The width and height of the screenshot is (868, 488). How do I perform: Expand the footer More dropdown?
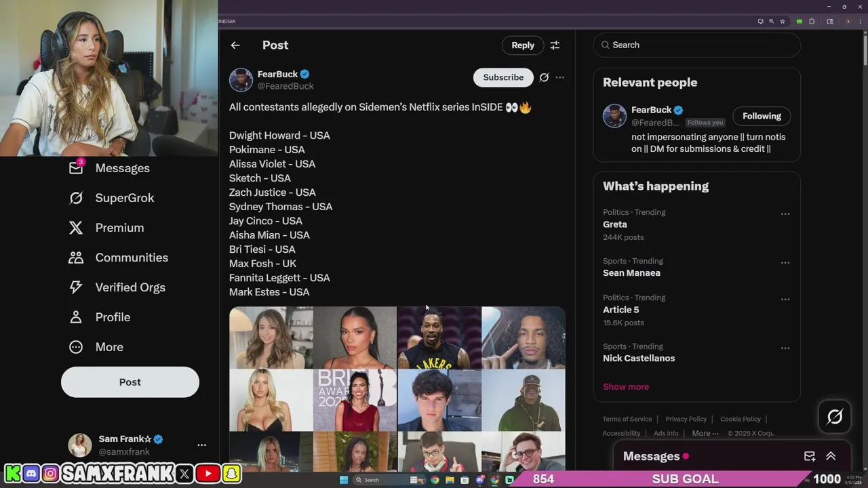tap(705, 433)
